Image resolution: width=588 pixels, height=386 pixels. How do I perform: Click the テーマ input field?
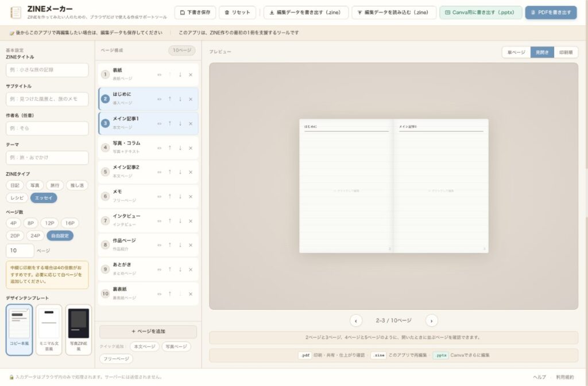pos(47,158)
